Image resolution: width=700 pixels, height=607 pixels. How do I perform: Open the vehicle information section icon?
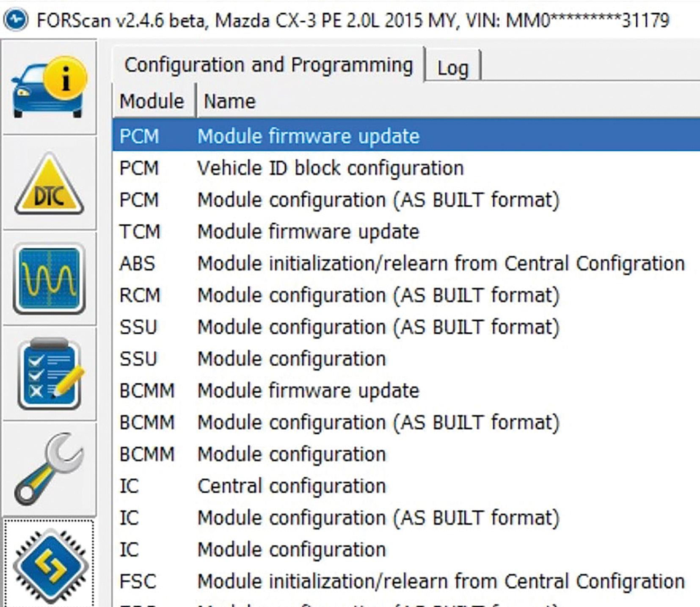tap(49, 87)
